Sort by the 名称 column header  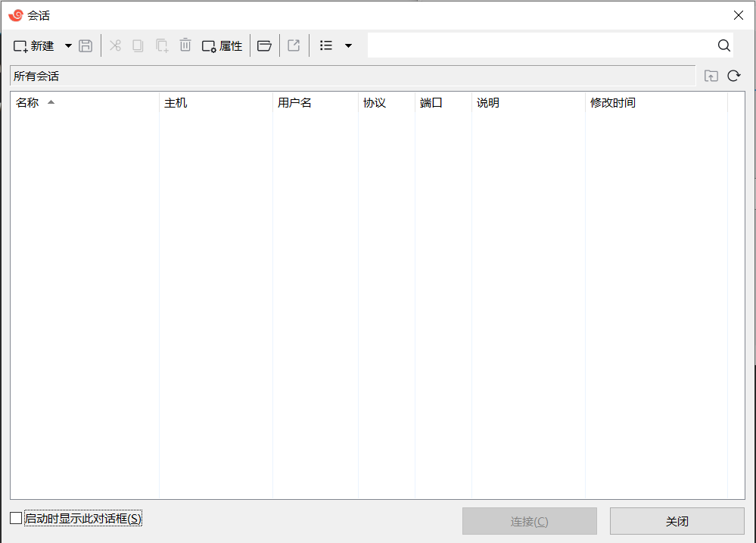pos(85,103)
